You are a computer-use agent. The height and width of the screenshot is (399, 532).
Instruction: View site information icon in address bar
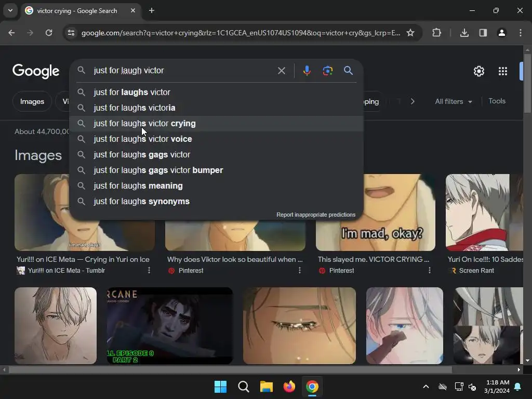pyautogui.click(x=71, y=33)
